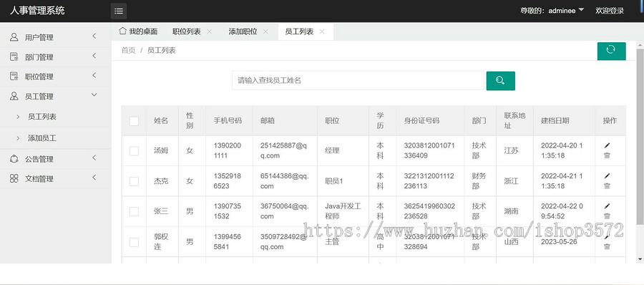
Task: Click the green refresh icon button
Action: pos(611,51)
